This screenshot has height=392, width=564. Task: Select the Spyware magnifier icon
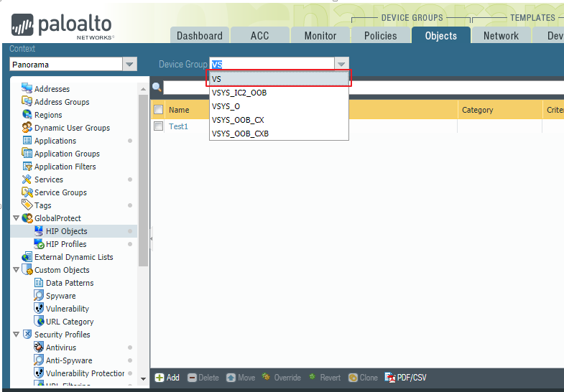coord(39,295)
